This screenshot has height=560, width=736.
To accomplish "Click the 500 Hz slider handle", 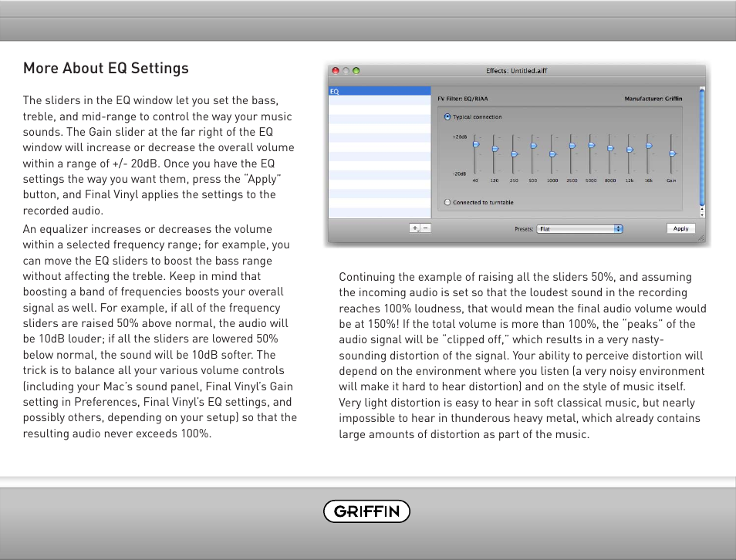I will pyautogui.click(x=534, y=146).
